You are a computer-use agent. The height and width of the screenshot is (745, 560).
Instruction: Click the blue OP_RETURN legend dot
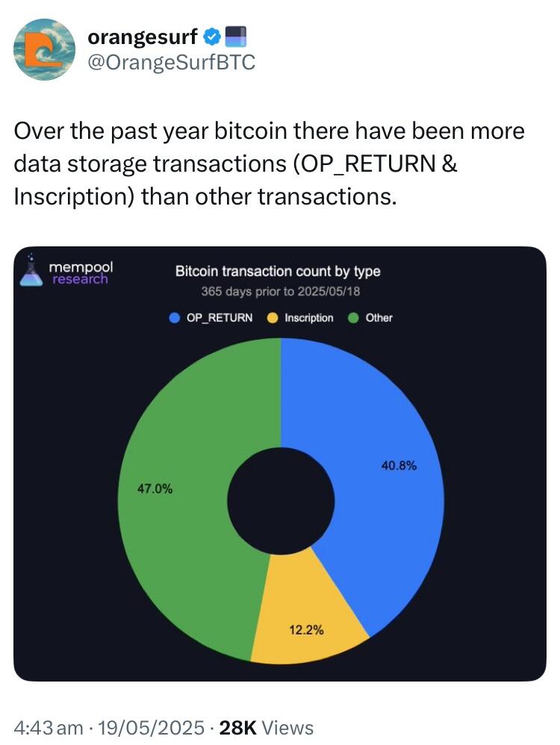click(175, 318)
